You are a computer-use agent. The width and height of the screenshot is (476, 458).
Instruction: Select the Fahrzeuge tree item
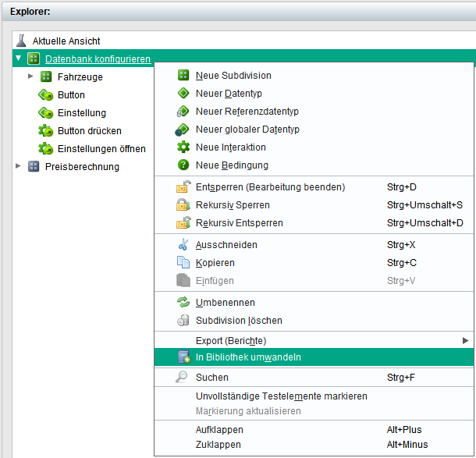click(80, 76)
